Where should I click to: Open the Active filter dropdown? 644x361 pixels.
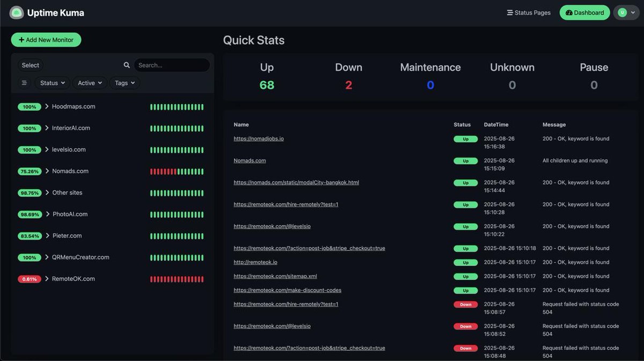pyautogui.click(x=90, y=83)
